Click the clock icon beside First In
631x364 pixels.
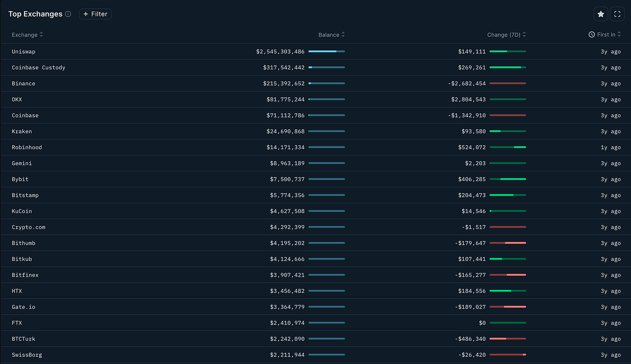592,35
